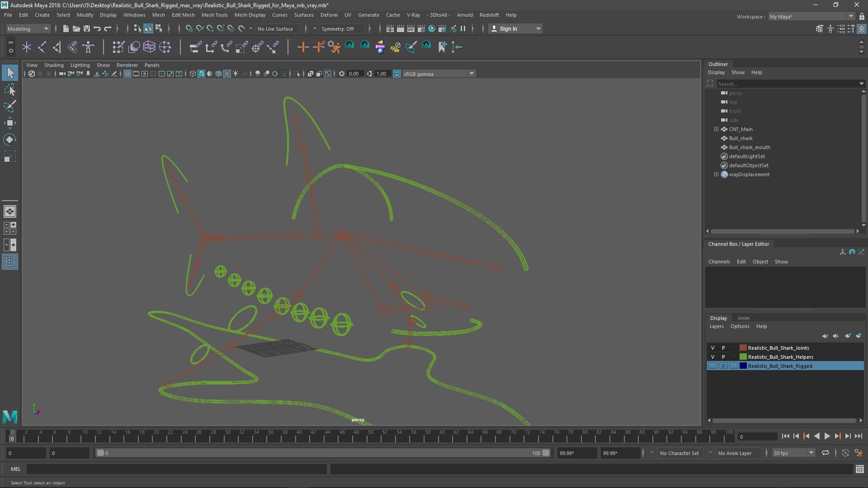868x488 pixels.
Task: Click the Undo arrow icon
Action: pos(97,28)
